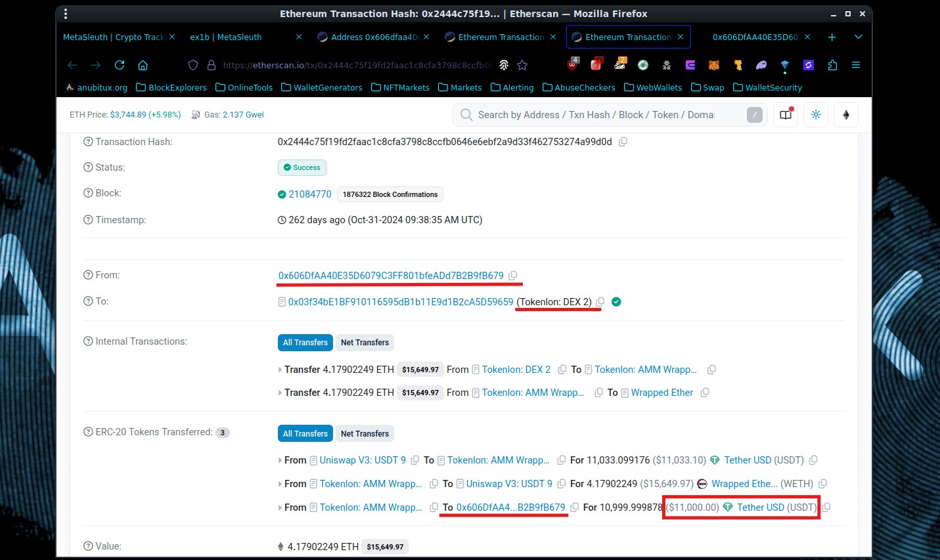Copy the To contract address in To row
The image size is (940, 560).
click(600, 302)
